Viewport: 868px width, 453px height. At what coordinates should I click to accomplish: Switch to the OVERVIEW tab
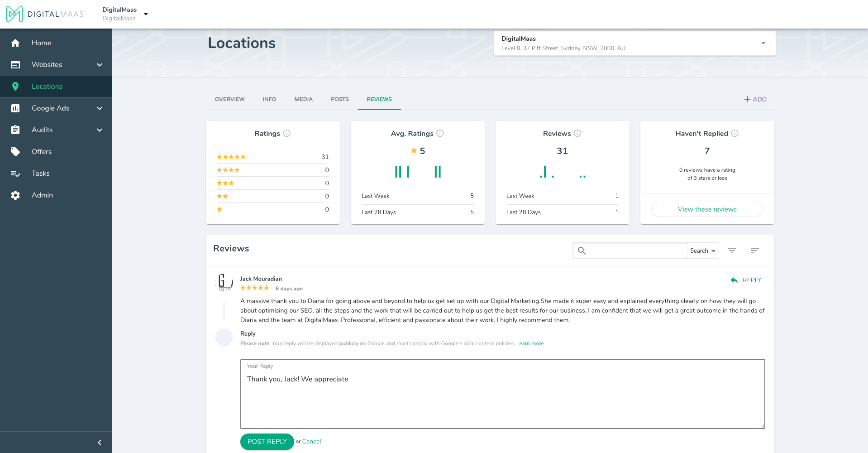230,99
